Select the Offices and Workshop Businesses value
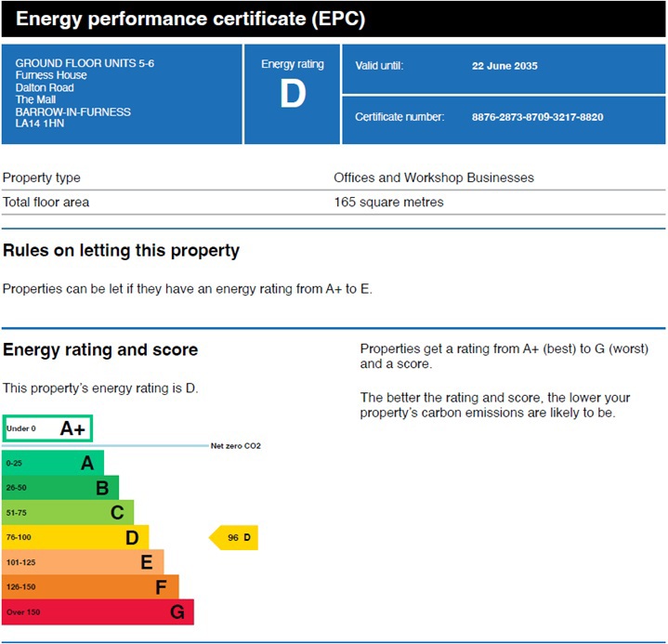The height and width of the screenshot is (644, 668). pyautogui.click(x=434, y=177)
